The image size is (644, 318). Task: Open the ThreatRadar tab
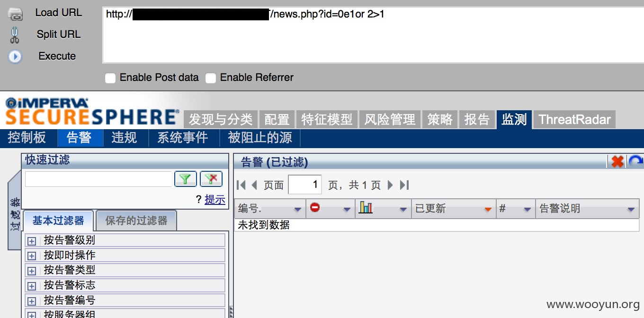[x=574, y=120]
